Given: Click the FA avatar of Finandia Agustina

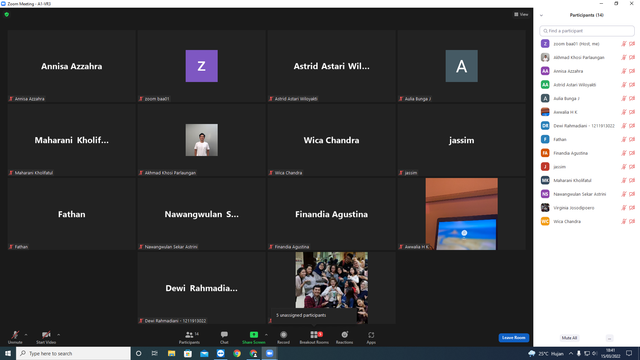Looking at the screenshot, I should (545, 153).
